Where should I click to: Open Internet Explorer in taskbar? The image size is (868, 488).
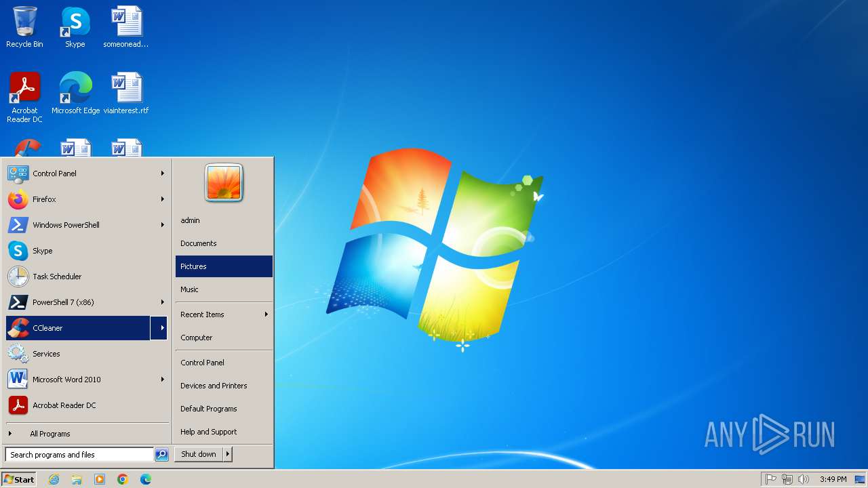point(54,479)
